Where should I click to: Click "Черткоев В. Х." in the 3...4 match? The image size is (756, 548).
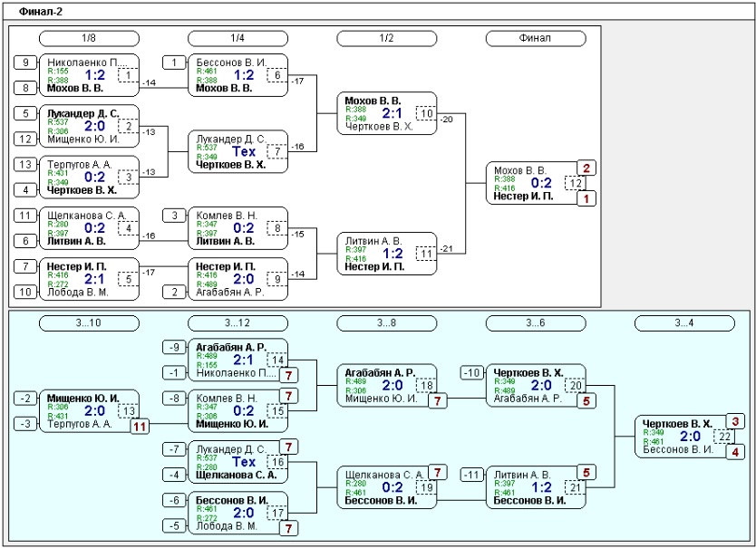tap(677, 424)
